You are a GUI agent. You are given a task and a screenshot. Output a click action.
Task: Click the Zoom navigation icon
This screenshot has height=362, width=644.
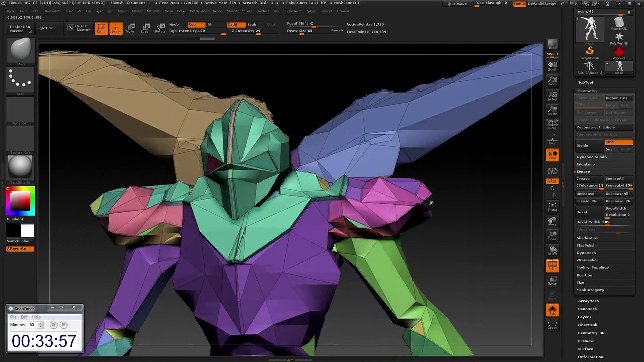click(552, 80)
